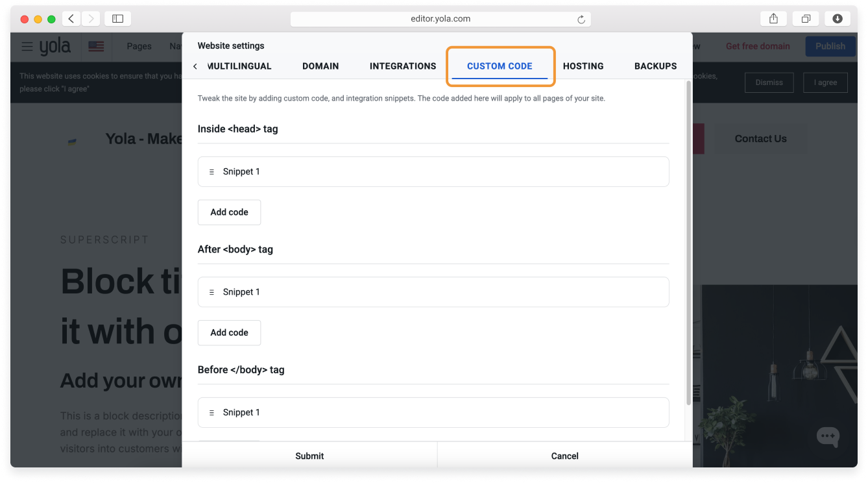Expand Snippet 1 under After body tag
Viewport: 868px width, 483px height.
pos(433,292)
